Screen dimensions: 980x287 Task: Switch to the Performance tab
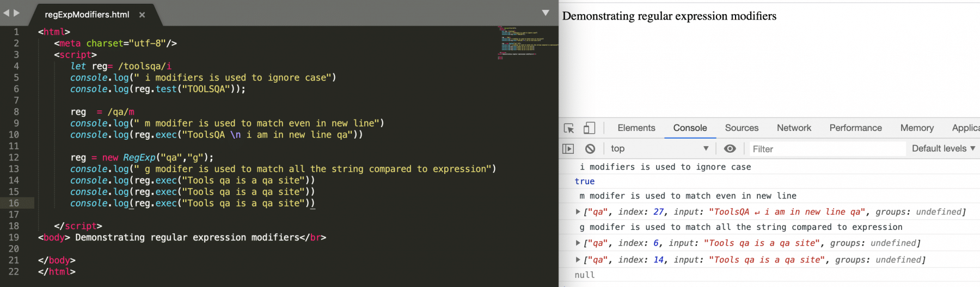tap(855, 128)
